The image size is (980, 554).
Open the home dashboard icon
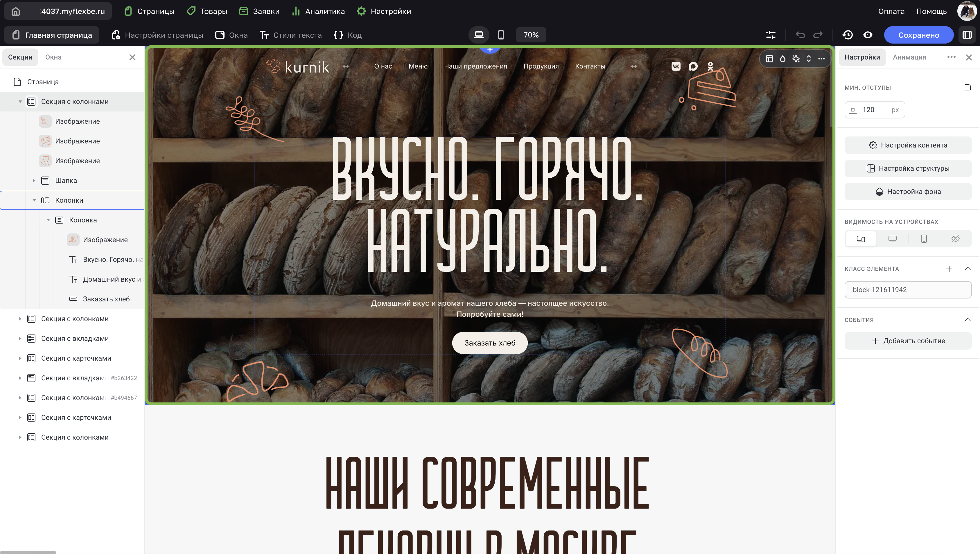(x=16, y=11)
